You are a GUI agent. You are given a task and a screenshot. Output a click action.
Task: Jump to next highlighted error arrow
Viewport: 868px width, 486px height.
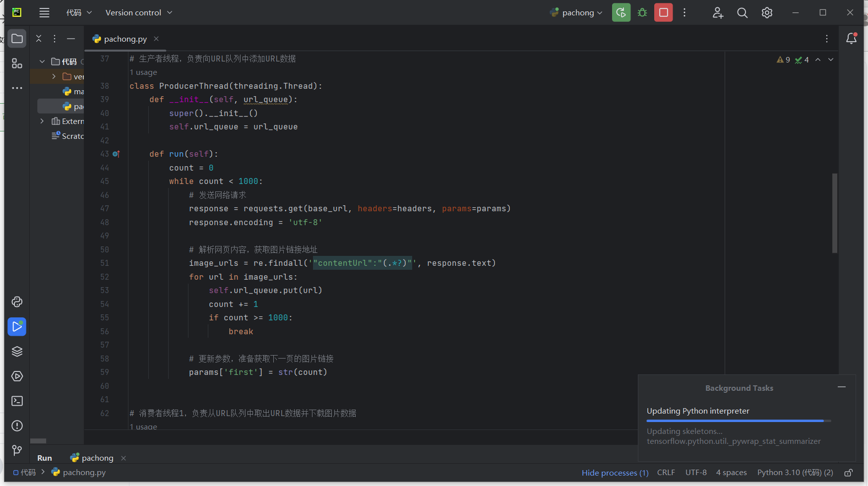(831, 60)
